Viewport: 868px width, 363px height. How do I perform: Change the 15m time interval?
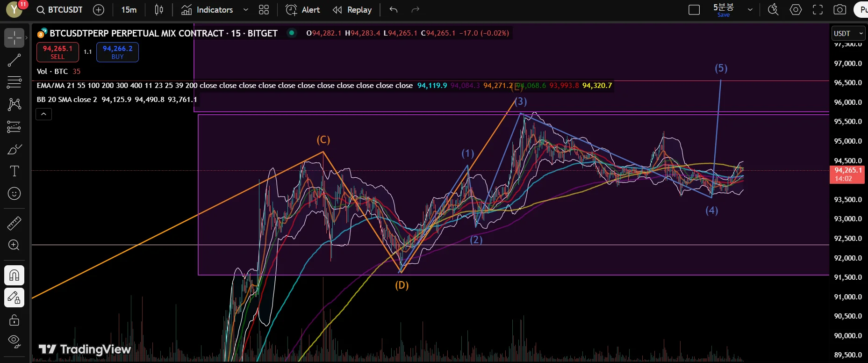129,10
